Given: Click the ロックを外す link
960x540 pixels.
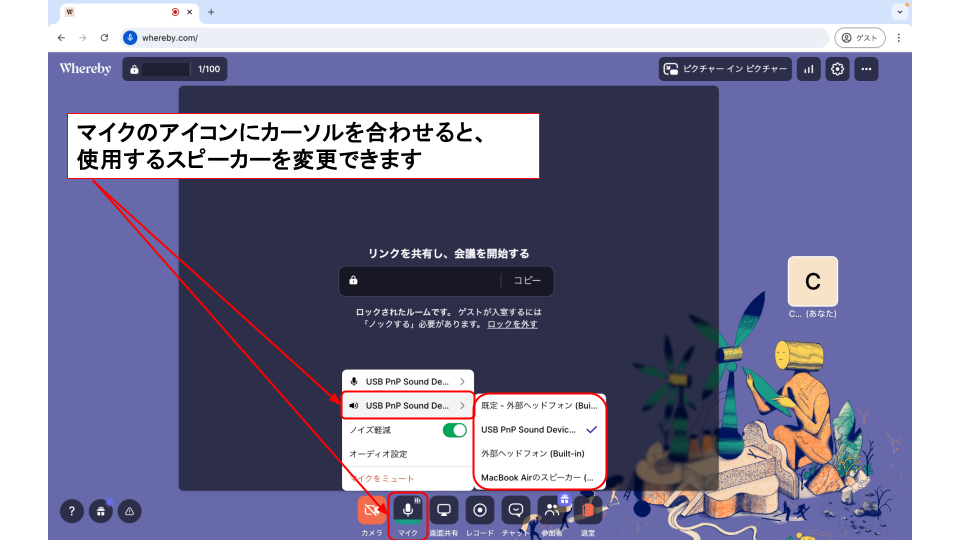Looking at the screenshot, I should tap(512, 324).
